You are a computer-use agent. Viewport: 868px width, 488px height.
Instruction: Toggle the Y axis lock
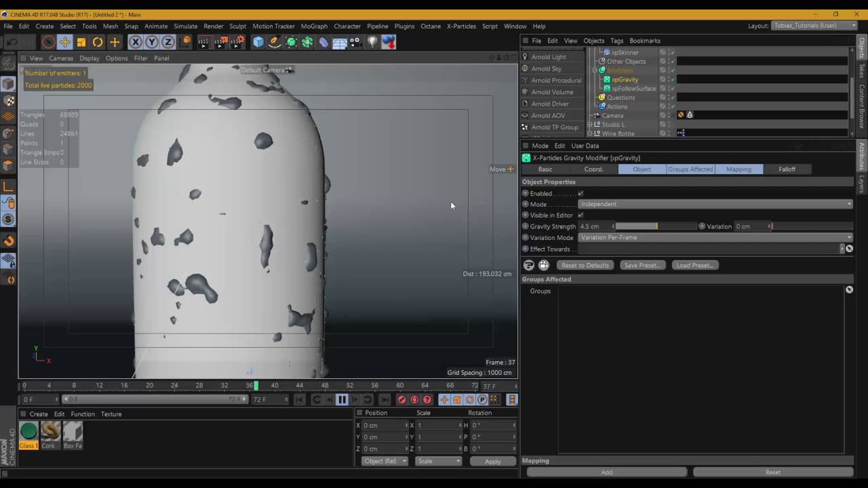pyautogui.click(x=152, y=42)
